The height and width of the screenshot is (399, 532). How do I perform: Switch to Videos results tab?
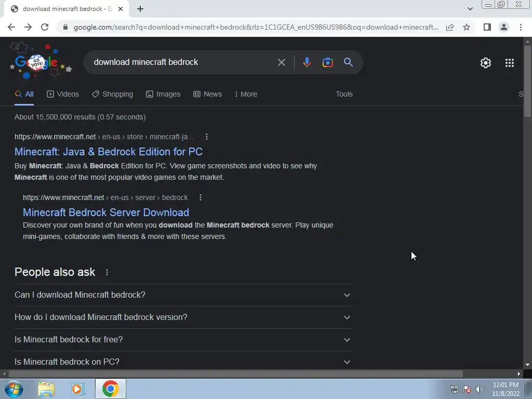[x=63, y=95]
